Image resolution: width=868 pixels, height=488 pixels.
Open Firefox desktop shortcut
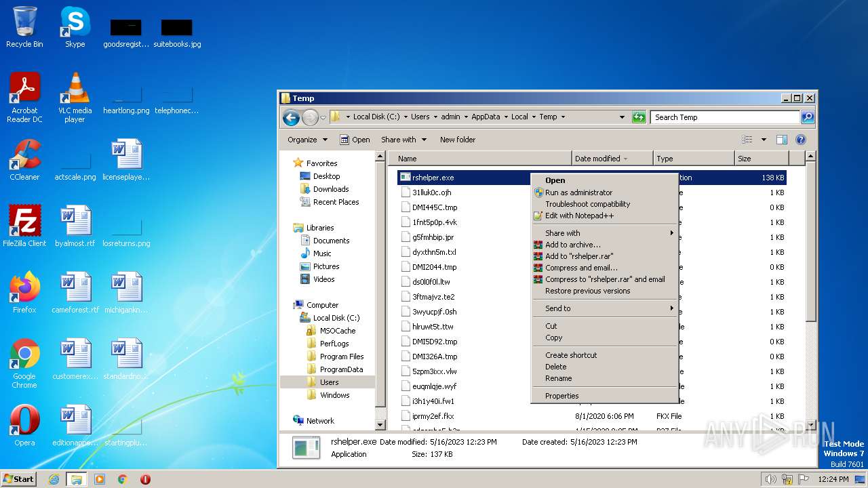[24, 293]
